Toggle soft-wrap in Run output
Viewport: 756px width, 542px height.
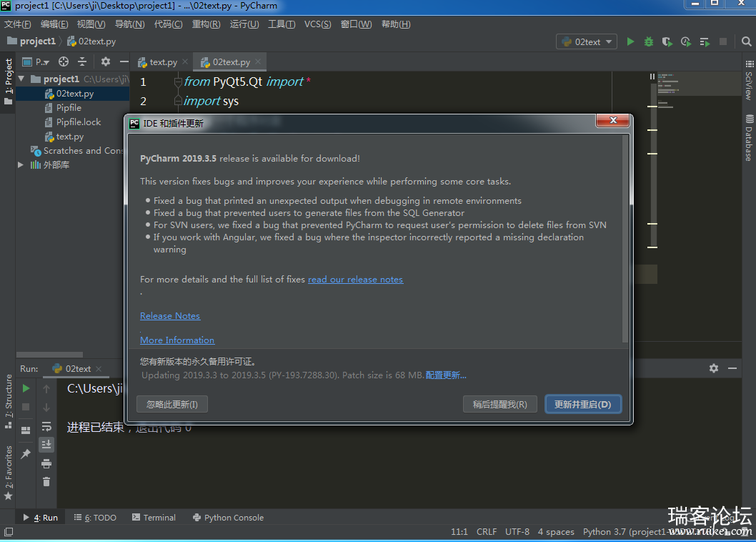[46, 426]
